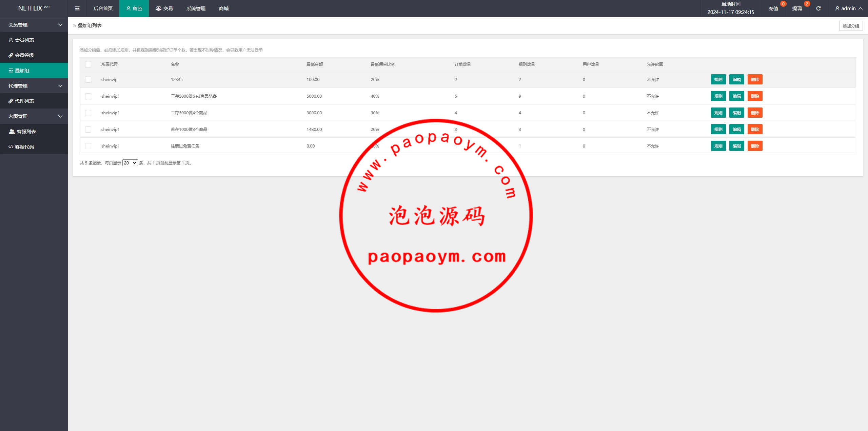
Task: Click 编辑 for 三存5000做6+3商品杀客 row
Action: [737, 96]
